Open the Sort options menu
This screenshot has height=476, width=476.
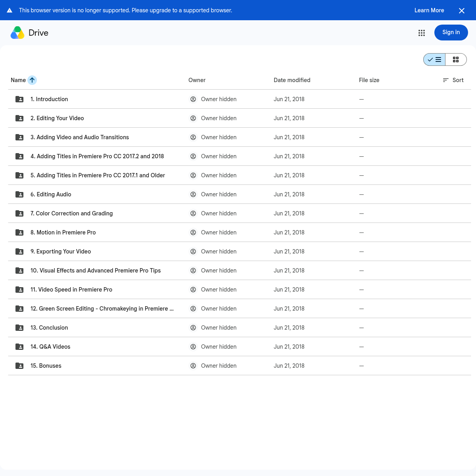pyautogui.click(x=453, y=80)
